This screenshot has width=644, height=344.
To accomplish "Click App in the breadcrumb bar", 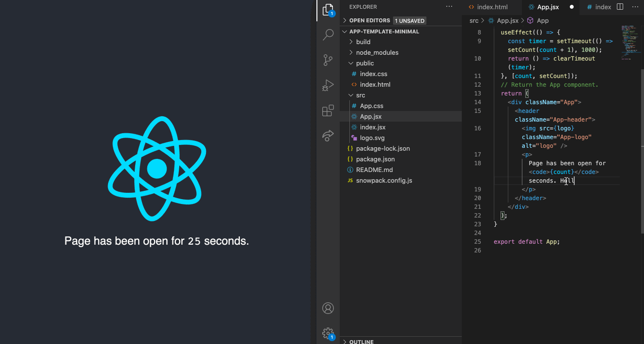I will 542,20.
